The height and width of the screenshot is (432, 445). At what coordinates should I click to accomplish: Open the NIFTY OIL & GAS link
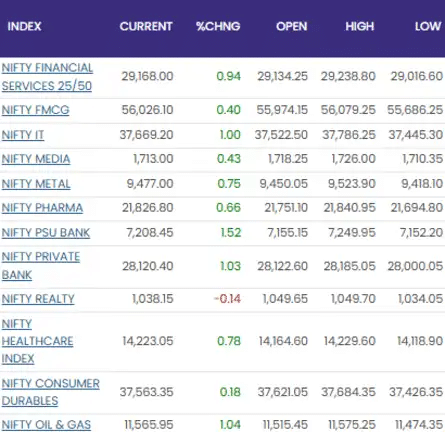pyautogui.click(x=46, y=425)
